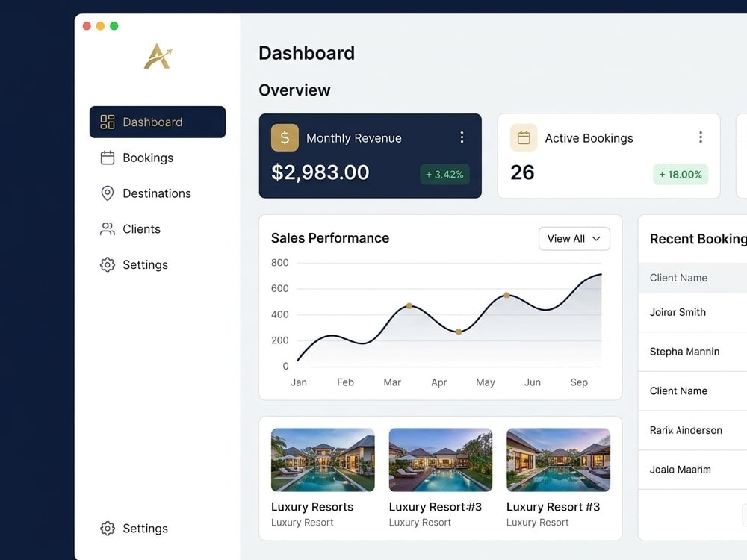Image resolution: width=747 pixels, height=560 pixels.
Task: Open Active Bookings three-dot menu
Action: click(x=701, y=137)
